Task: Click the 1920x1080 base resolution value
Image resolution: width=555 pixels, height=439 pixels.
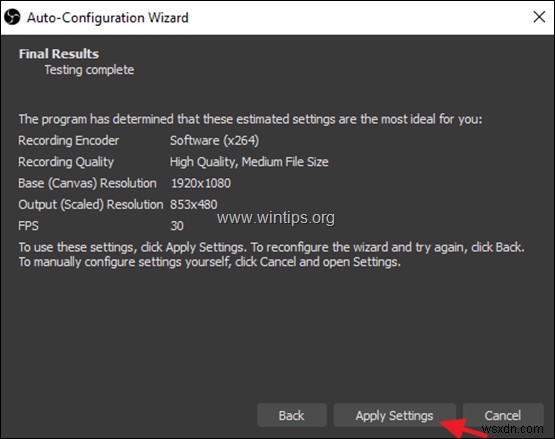Action: click(201, 183)
